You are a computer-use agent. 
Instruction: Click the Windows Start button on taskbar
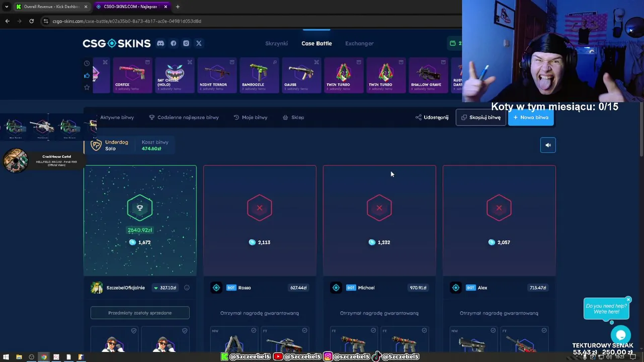click(x=7, y=357)
